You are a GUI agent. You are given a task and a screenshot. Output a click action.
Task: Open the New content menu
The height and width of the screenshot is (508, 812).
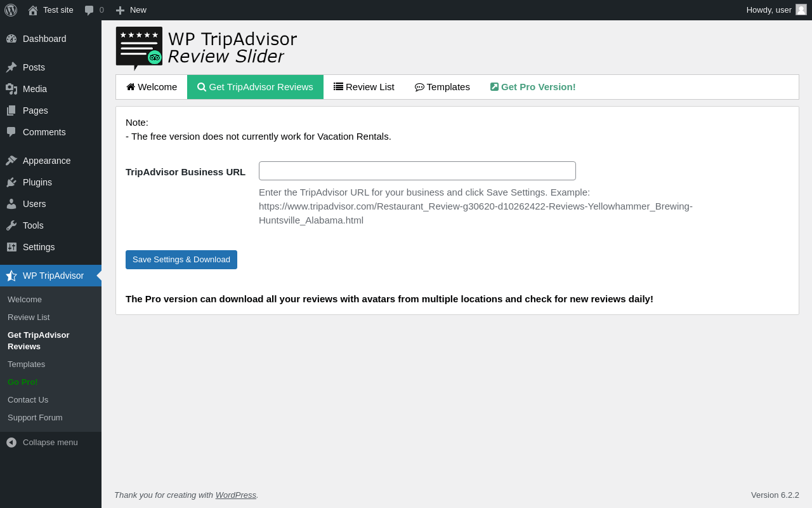131,10
